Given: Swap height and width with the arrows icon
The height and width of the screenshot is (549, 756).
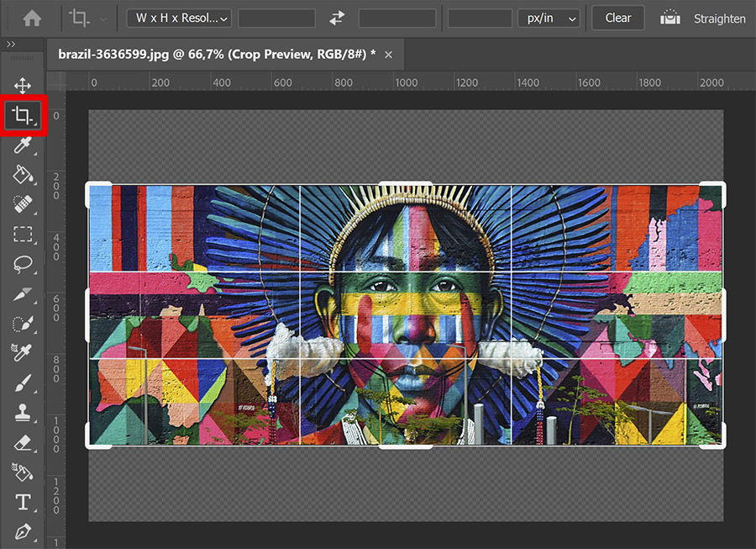Looking at the screenshot, I should click(337, 18).
